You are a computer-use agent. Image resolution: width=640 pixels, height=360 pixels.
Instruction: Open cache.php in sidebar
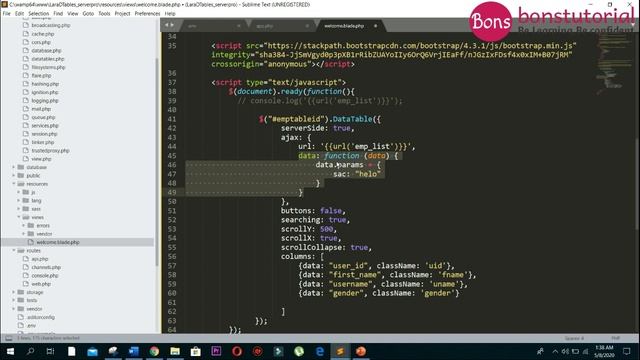42,34
